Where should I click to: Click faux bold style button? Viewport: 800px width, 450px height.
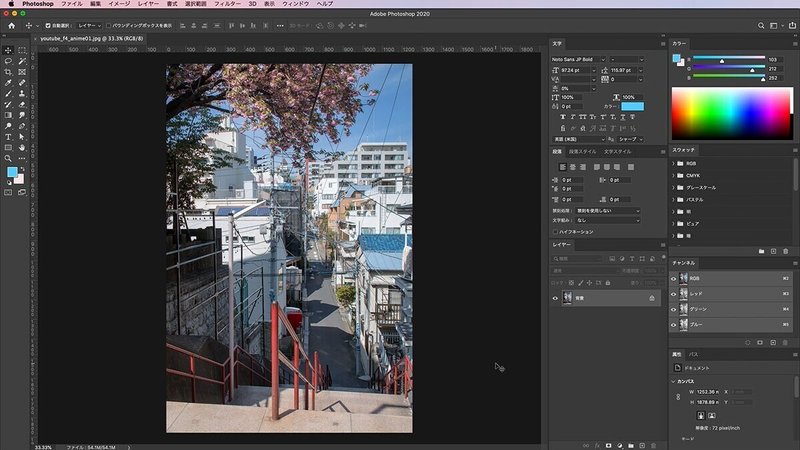563,117
